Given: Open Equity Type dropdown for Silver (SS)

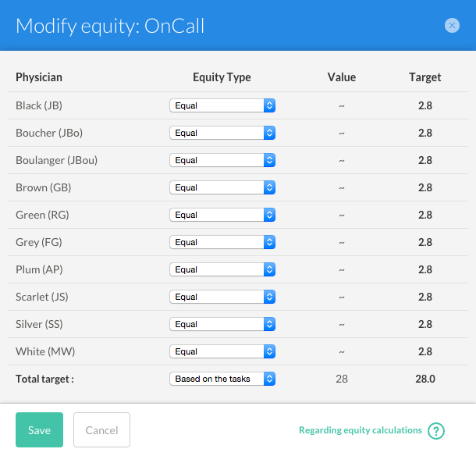Looking at the screenshot, I should pyautogui.click(x=222, y=324).
